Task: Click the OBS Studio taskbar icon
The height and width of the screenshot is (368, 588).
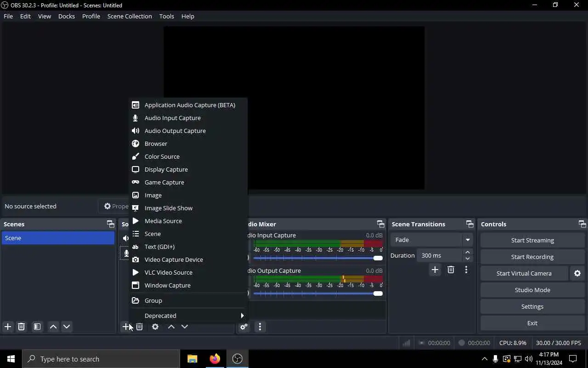Action: pyautogui.click(x=237, y=359)
